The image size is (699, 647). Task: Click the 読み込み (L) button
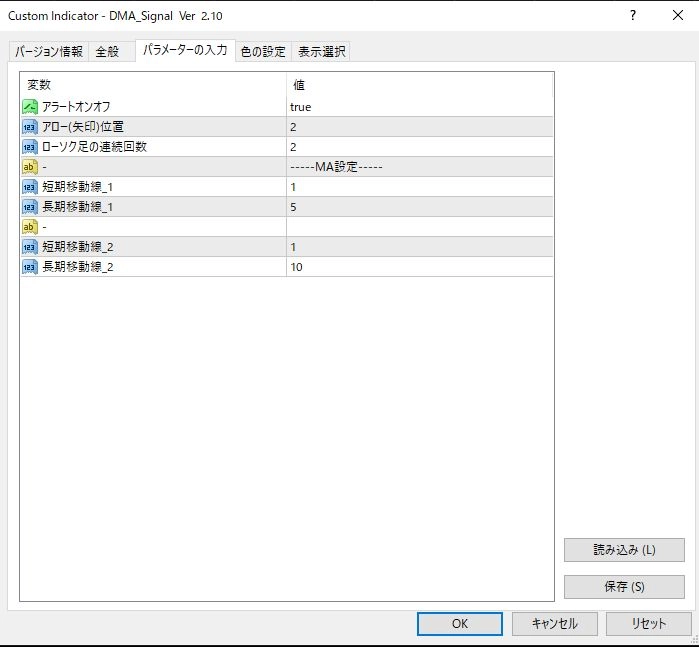(x=624, y=550)
